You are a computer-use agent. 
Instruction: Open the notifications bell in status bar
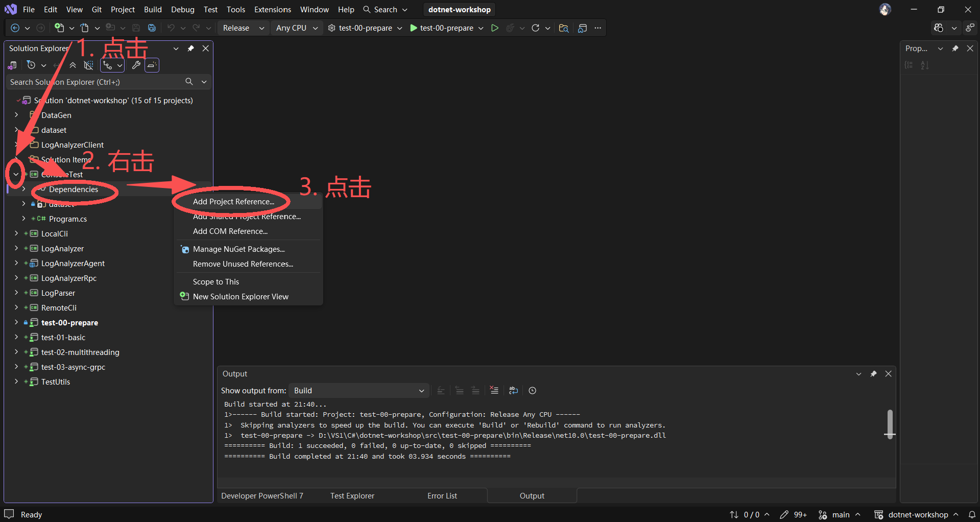pyautogui.click(x=972, y=514)
